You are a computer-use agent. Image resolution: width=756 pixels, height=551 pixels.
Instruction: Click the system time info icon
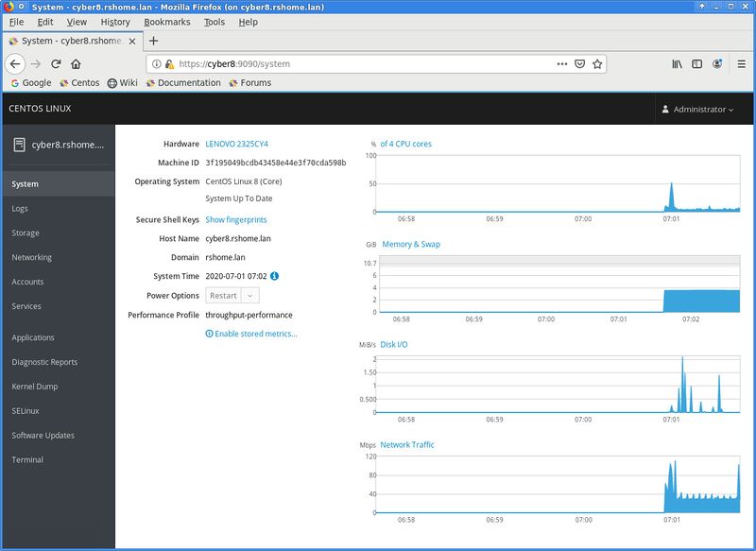click(275, 276)
